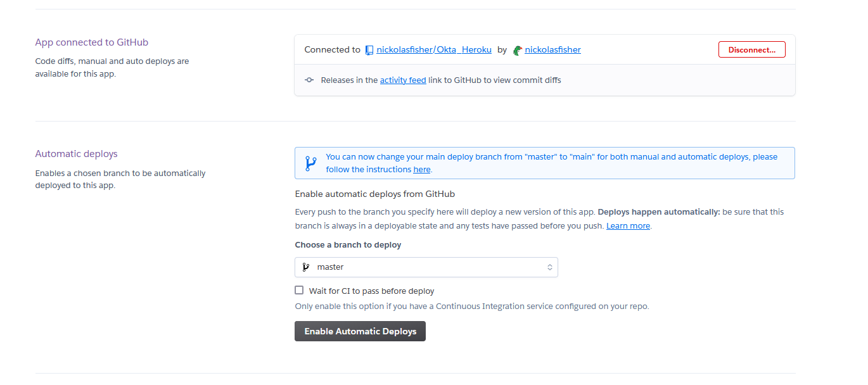Open the nickolasfisher/Okta_Heroku repository link
The width and height of the screenshot is (868, 385).
click(x=434, y=49)
